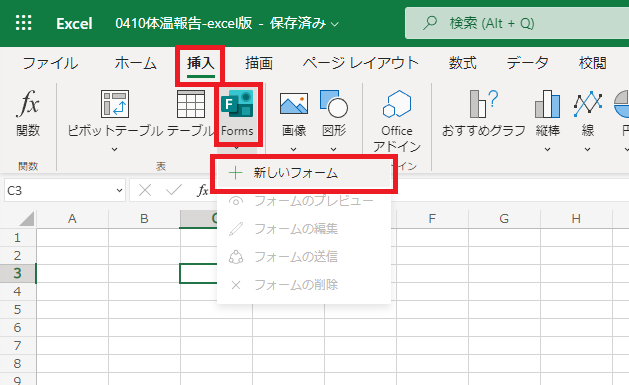
Task: Choose フォームのプレビュー menu entry
Action: click(304, 201)
